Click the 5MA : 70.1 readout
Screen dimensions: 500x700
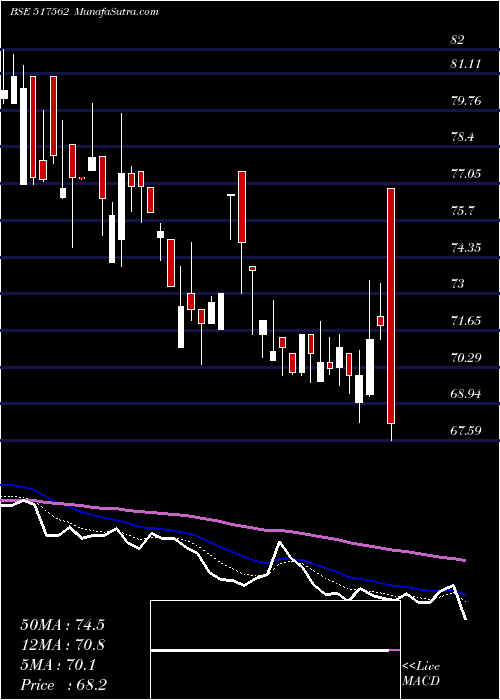(58, 665)
